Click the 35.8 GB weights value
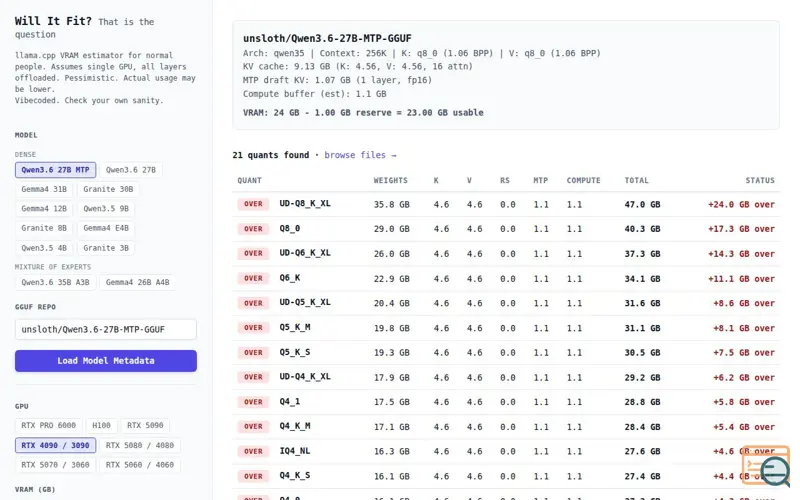Screen dimensions: 800x500 pyautogui.click(x=391, y=205)
